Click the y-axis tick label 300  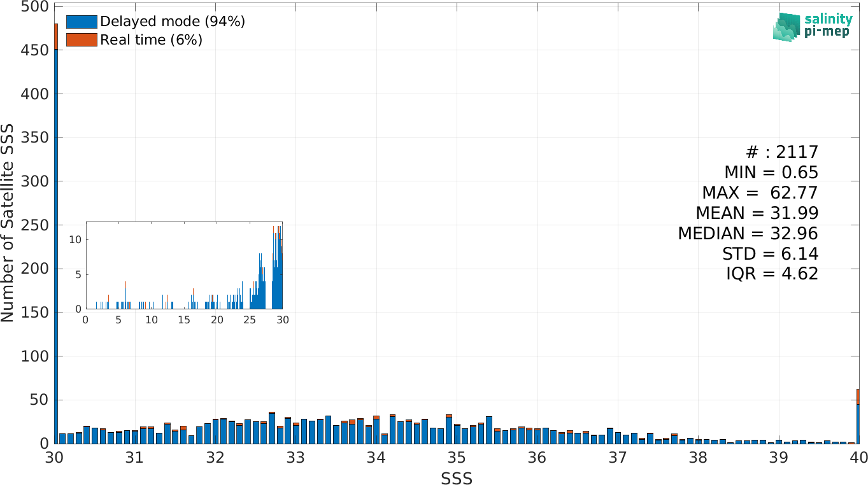[x=35, y=181]
